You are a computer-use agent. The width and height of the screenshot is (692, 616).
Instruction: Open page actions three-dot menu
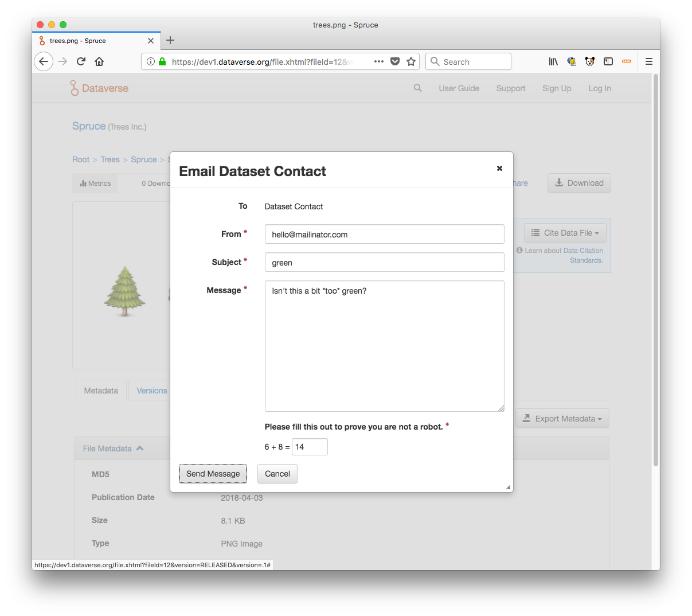pyautogui.click(x=379, y=61)
